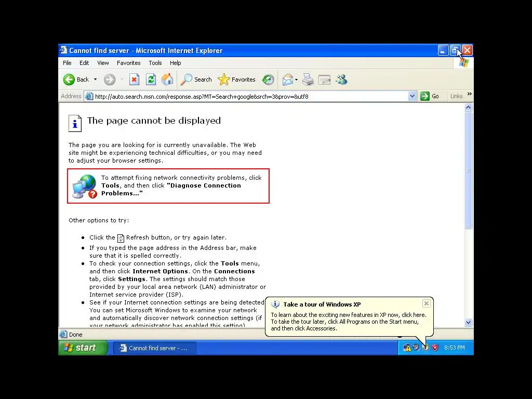Open the Back button history dropdown arrow
This screenshot has width=532, height=399.
click(x=96, y=79)
